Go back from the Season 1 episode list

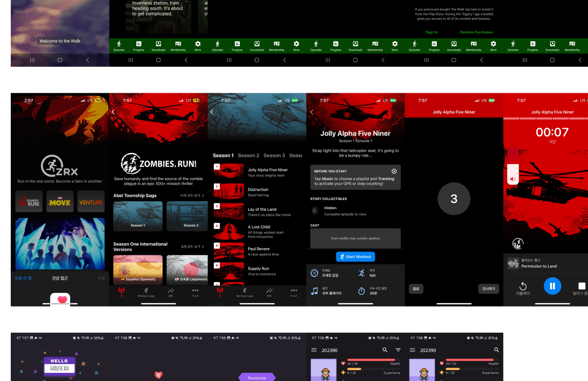click(x=212, y=112)
